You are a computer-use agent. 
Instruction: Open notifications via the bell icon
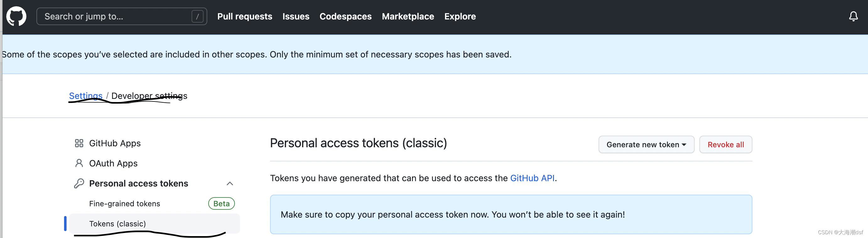[853, 16]
